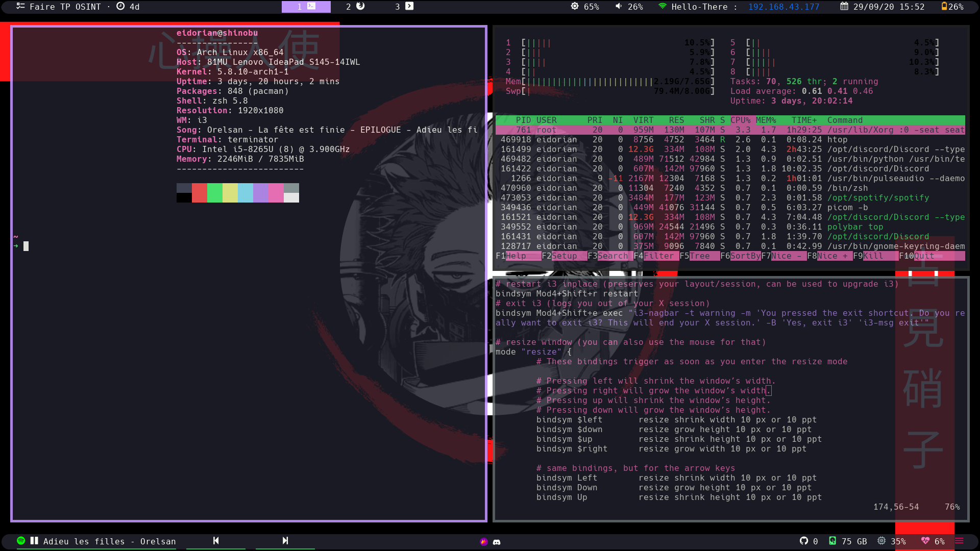Click the purple color block in neofetch
Screen dimensions: 980x551
(x=261, y=193)
